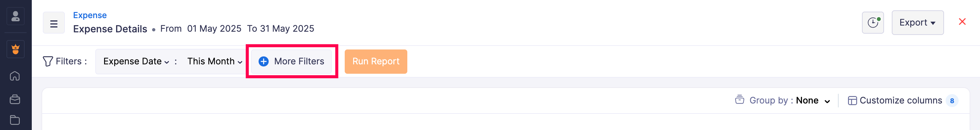Click the Expense Details report title
980x130 pixels.
point(110,29)
